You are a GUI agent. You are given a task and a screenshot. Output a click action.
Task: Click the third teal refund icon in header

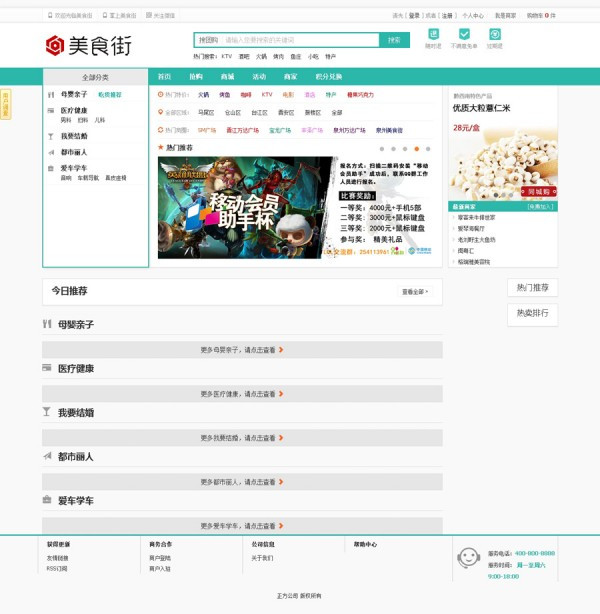pyautogui.click(x=495, y=34)
